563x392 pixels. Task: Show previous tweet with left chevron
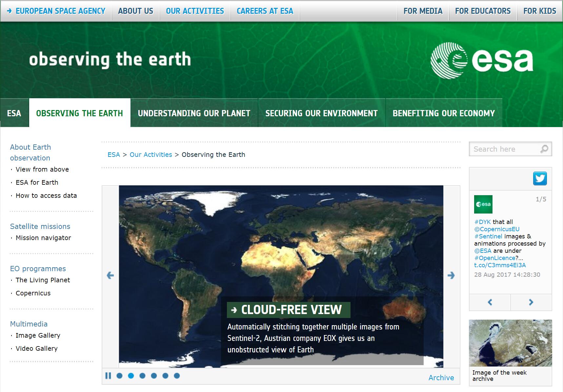[490, 302]
